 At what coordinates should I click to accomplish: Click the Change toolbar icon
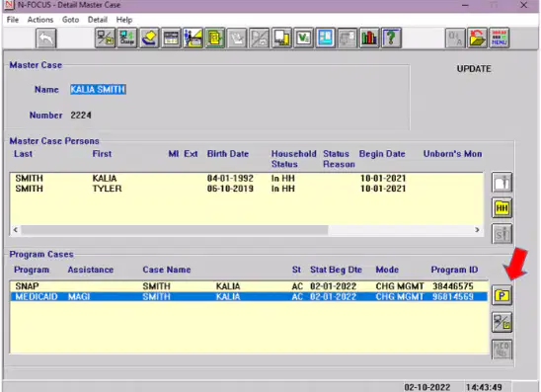(127, 38)
